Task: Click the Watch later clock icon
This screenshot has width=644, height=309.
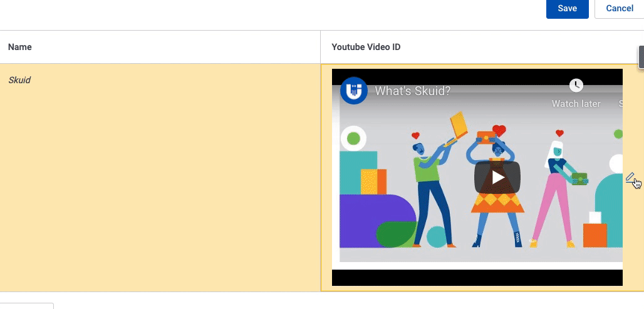Action: pos(576,86)
